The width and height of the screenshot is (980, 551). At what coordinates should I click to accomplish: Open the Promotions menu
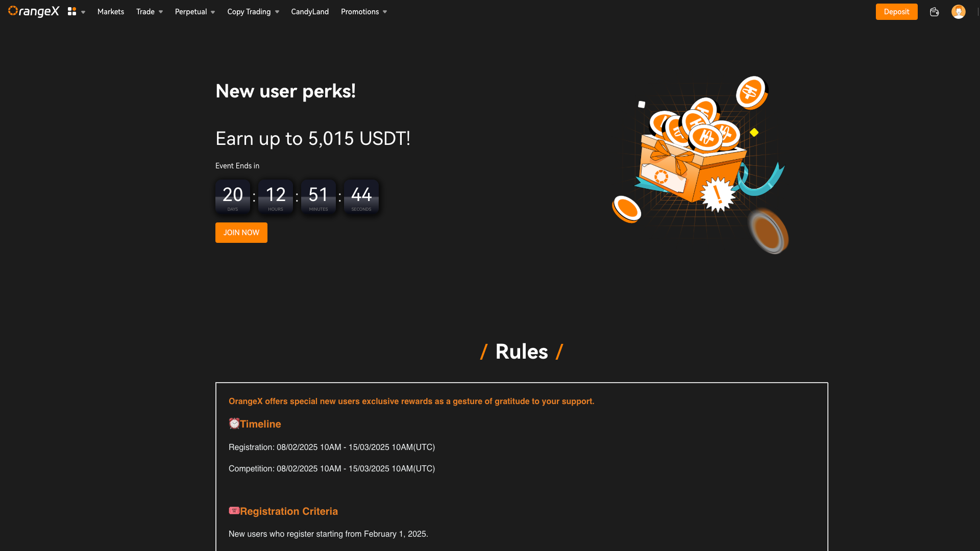pos(360,11)
